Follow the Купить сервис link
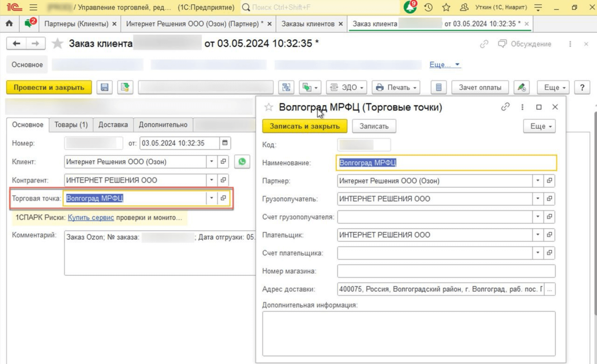The image size is (597, 364). pyautogui.click(x=91, y=217)
